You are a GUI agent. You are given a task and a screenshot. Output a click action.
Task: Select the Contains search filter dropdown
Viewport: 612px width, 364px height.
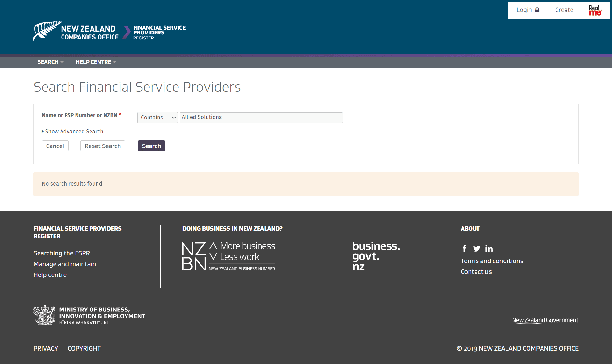(x=157, y=117)
